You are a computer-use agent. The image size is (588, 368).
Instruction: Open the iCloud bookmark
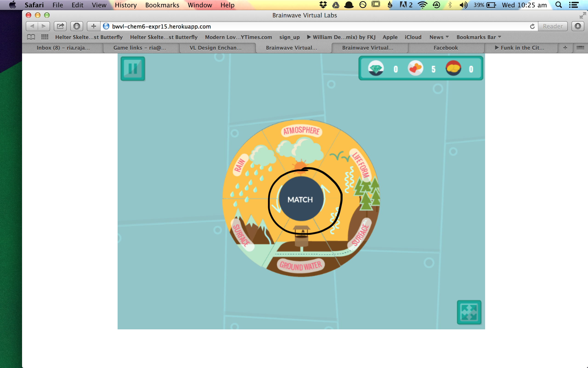click(x=413, y=37)
